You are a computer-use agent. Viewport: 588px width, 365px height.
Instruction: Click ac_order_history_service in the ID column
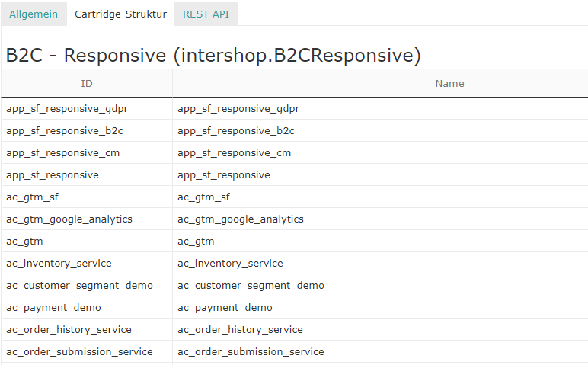69,330
